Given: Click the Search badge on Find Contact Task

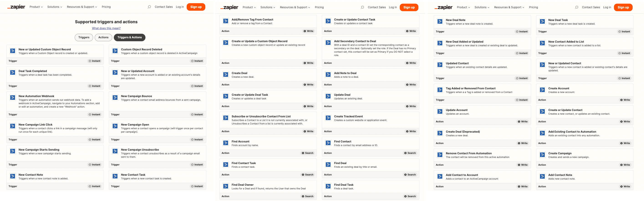Looking at the screenshot, I should pos(308,175).
